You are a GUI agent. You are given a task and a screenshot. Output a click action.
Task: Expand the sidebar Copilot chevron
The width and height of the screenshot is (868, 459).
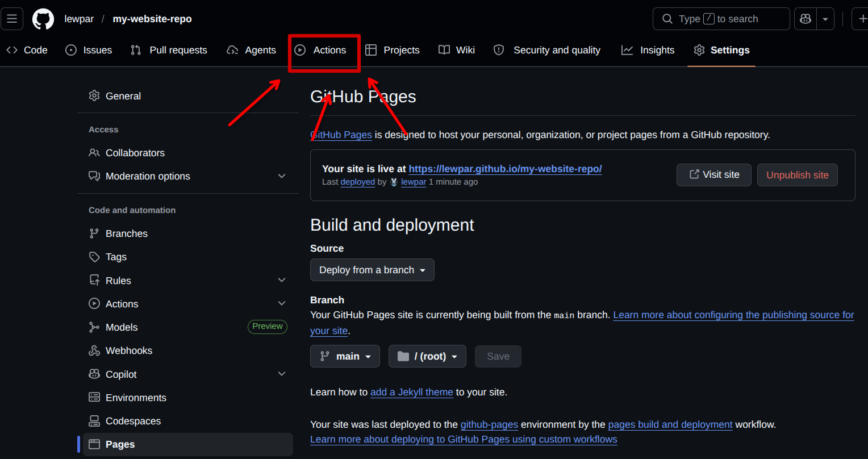tap(282, 374)
